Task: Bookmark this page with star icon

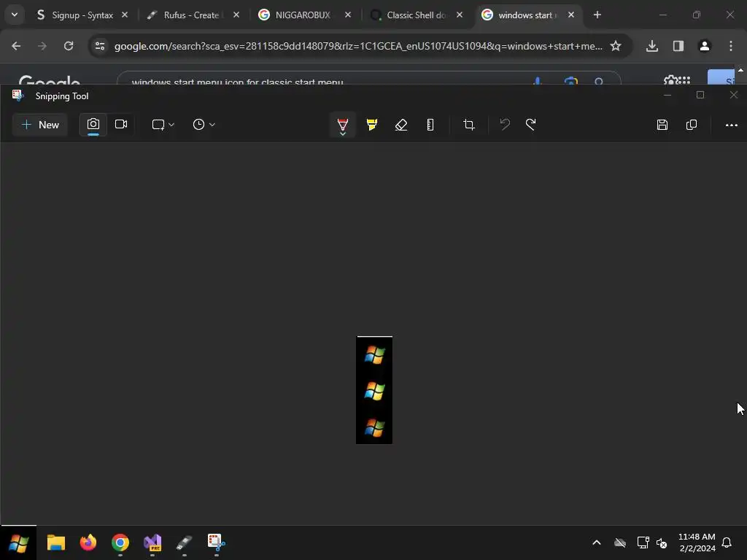Action: click(x=616, y=46)
